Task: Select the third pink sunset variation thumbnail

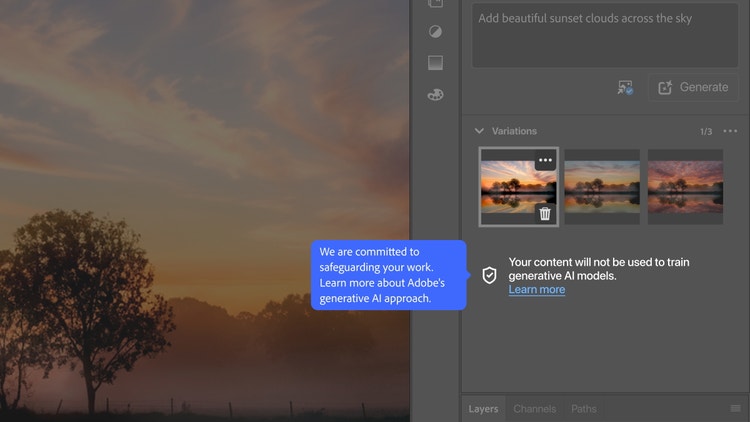Action: point(685,187)
